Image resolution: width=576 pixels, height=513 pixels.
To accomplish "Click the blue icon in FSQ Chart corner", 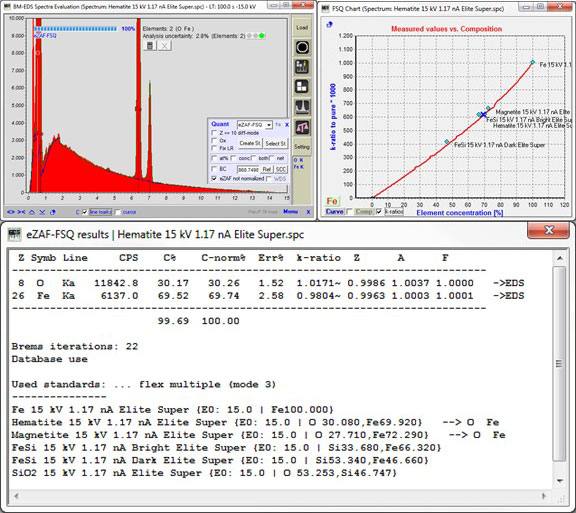I will coord(330,24).
